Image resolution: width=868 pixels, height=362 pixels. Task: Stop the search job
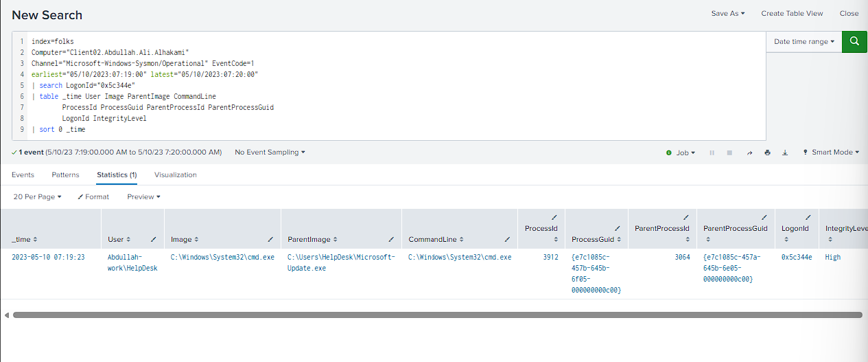click(x=729, y=152)
